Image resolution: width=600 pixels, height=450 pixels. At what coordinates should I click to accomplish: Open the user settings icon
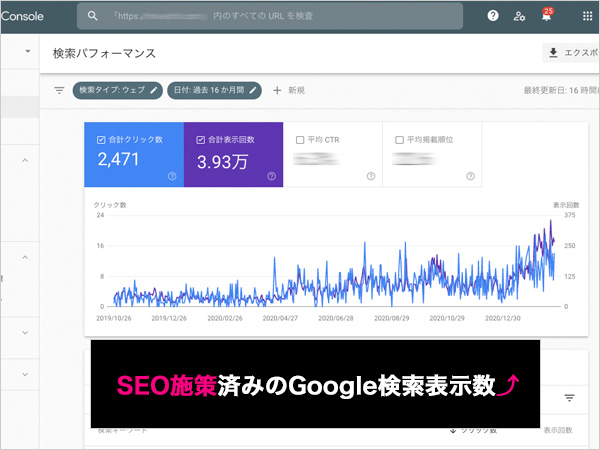point(519,16)
